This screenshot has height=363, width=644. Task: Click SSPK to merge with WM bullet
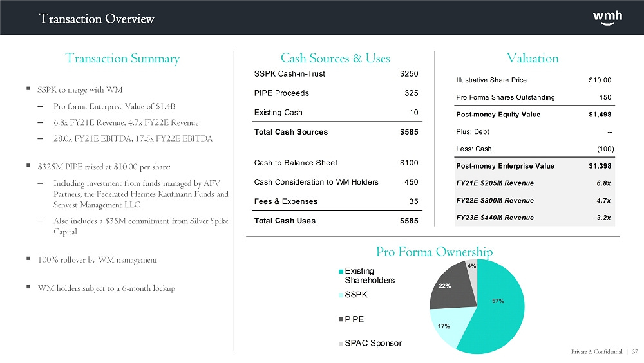(80, 90)
